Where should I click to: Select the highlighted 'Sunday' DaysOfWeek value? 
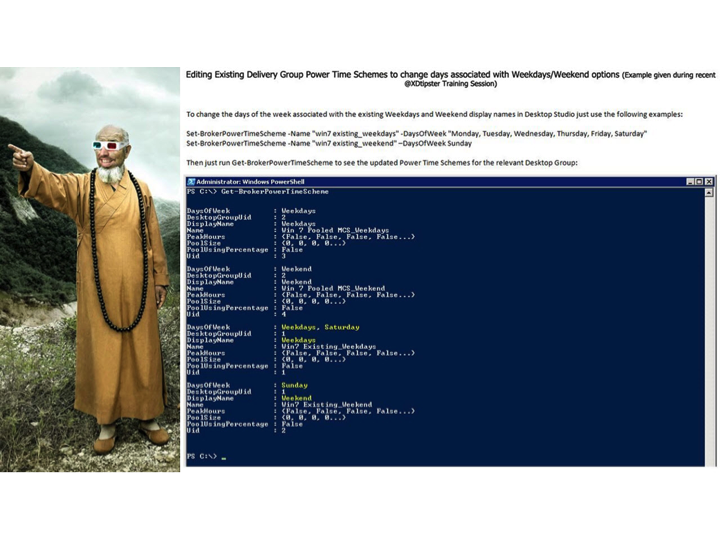pyautogui.click(x=294, y=385)
